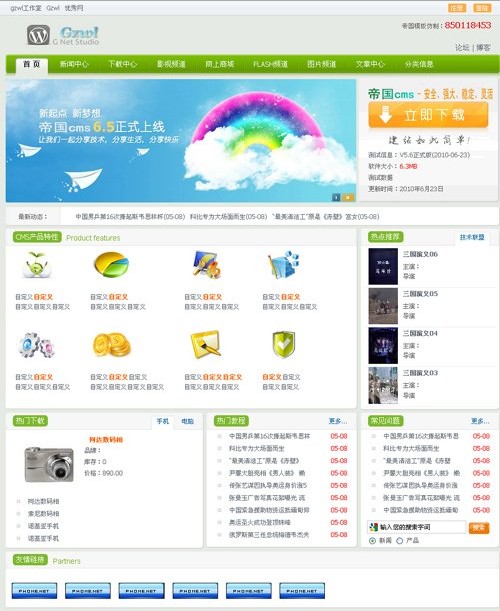Click the Google icon in search box

[x=373, y=527]
